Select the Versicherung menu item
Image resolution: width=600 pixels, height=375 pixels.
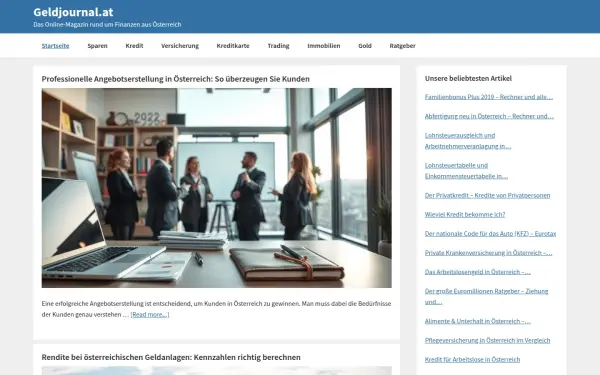point(180,46)
